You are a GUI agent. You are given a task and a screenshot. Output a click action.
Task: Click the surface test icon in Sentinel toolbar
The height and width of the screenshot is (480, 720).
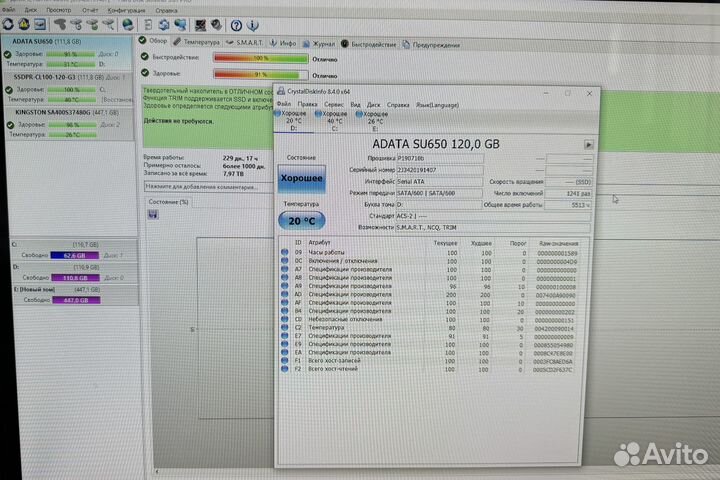(x=200, y=25)
